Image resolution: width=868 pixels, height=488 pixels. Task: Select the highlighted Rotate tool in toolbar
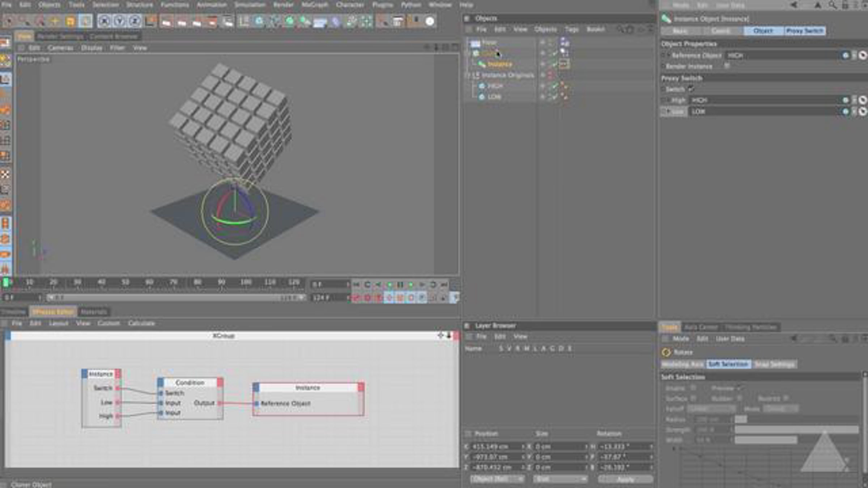(x=85, y=21)
